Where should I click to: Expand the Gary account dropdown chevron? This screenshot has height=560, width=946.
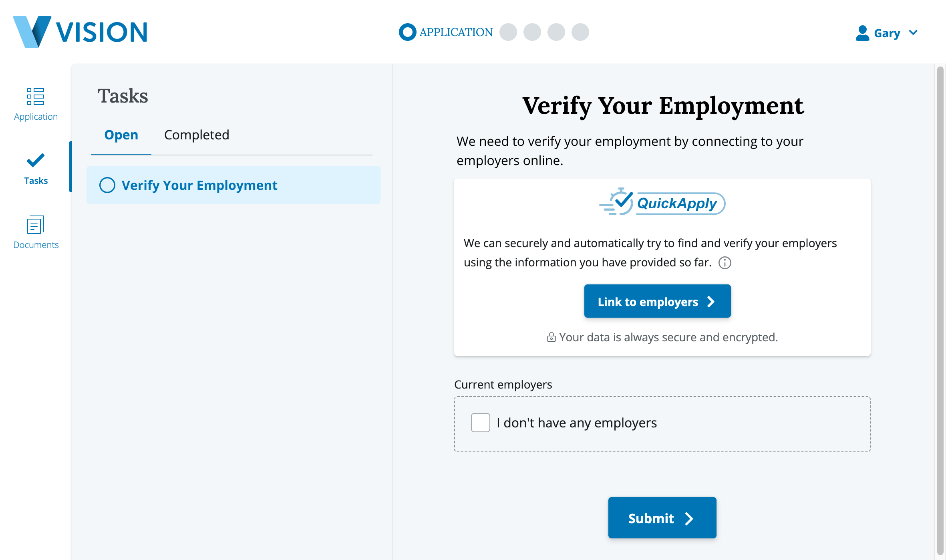pos(913,32)
